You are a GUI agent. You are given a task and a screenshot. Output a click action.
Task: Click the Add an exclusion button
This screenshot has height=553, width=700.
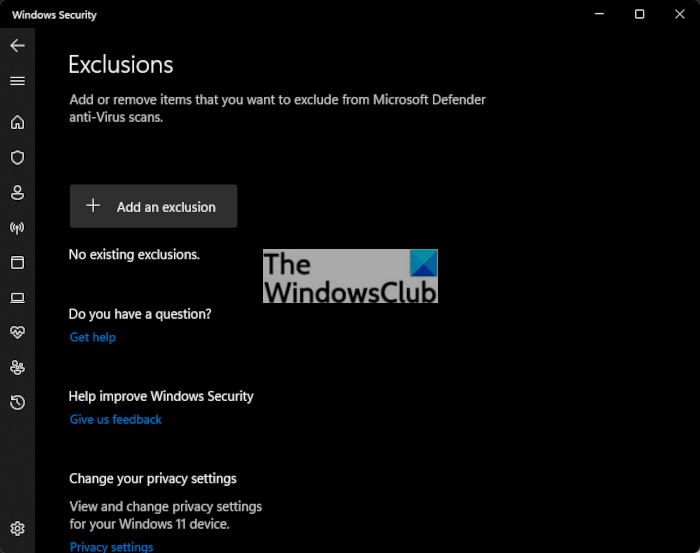[153, 206]
